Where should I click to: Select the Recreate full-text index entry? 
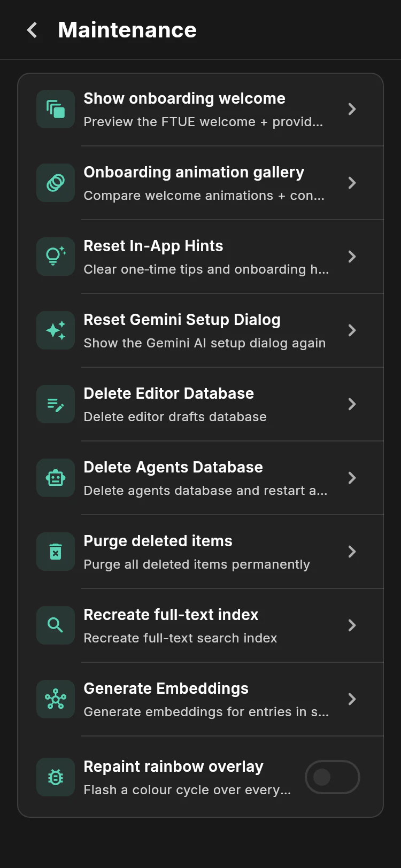tap(200, 625)
